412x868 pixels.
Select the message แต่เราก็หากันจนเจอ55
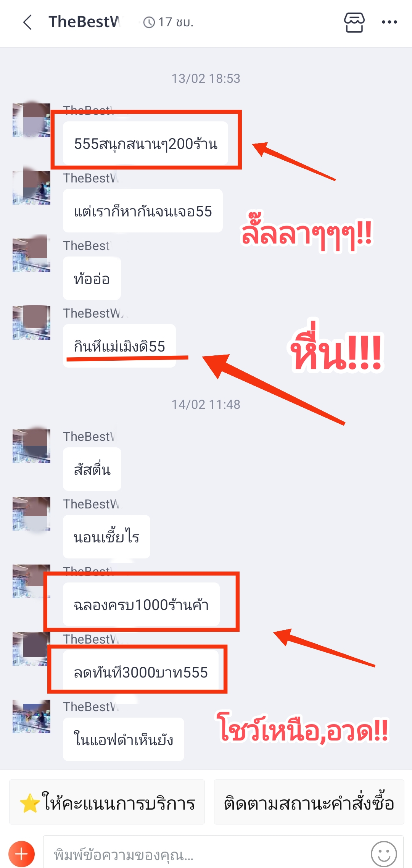click(x=143, y=211)
